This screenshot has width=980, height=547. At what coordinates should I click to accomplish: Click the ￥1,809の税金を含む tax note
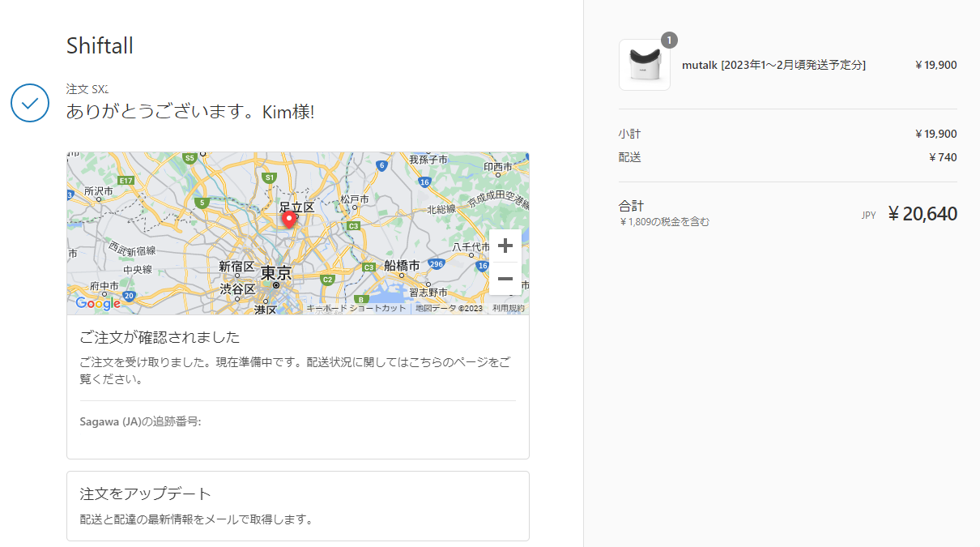pyautogui.click(x=664, y=222)
